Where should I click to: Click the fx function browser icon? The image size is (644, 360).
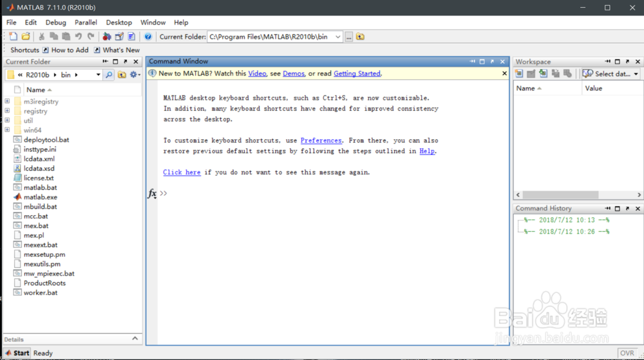pos(152,193)
